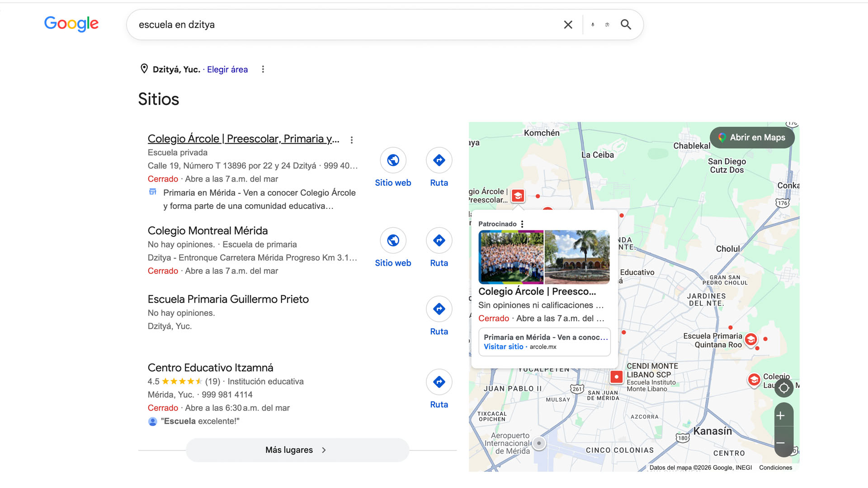Click the CENDI Monte Libano red marker
The height and width of the screenshot is (488, 868).
[617, 377]
